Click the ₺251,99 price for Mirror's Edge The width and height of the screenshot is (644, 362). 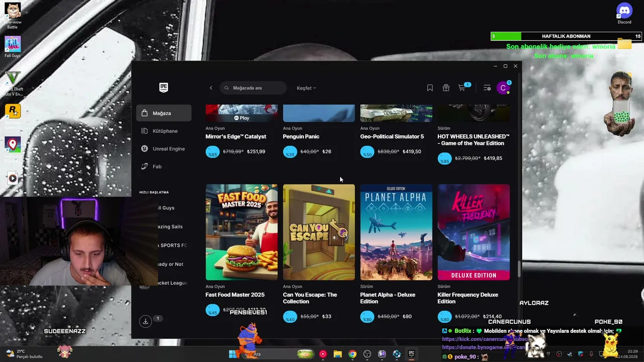point(256,151)
